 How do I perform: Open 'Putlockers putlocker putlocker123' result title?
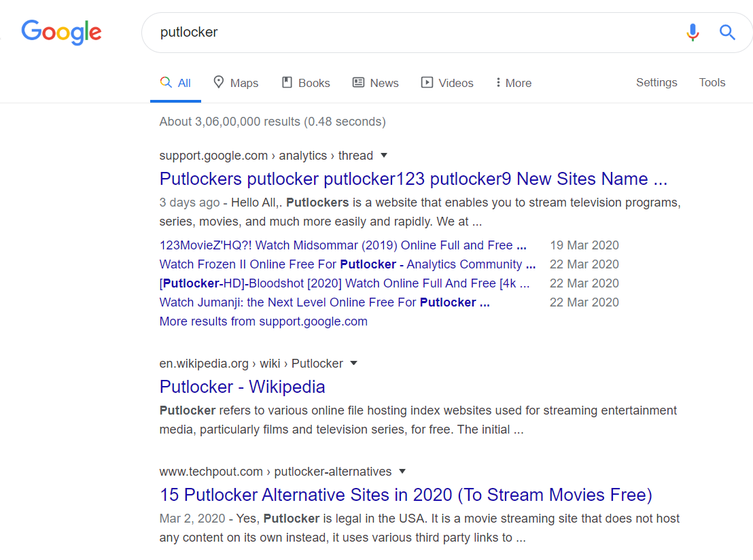tap(413, 179)
